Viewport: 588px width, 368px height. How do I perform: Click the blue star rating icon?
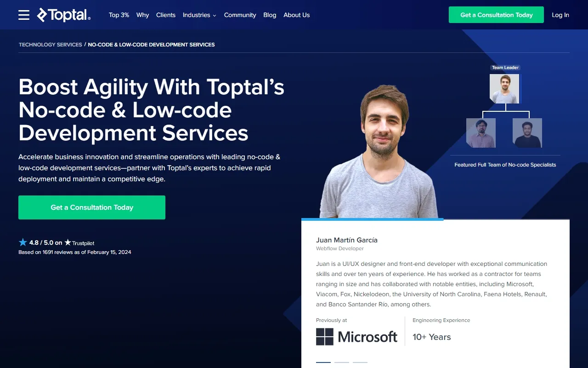[23, 242]
